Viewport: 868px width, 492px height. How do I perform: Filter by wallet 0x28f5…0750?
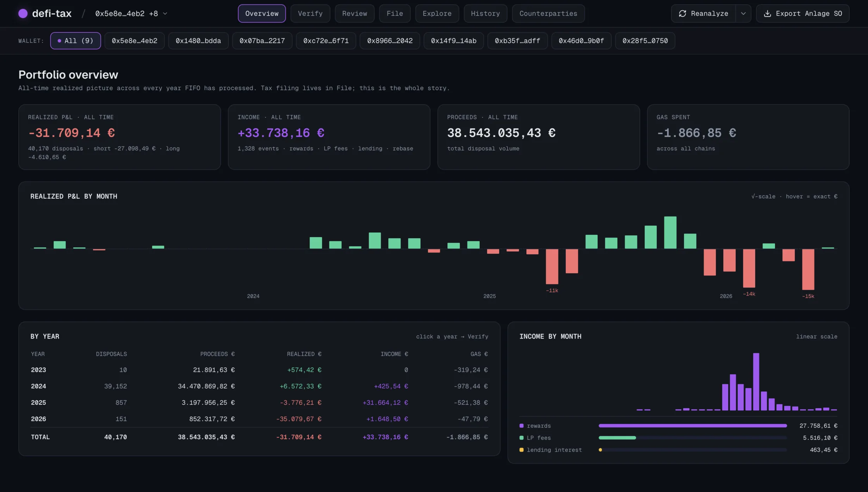(645, 41)
